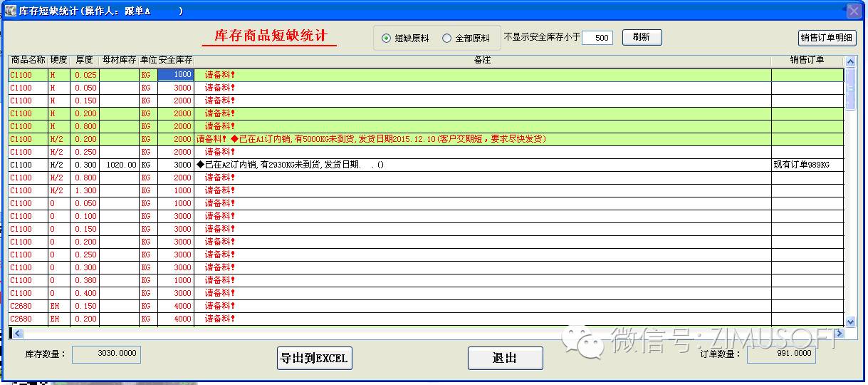Click the 安全库存 column header
The height and width of the screenshot is (385, 868).
pos(175,61)
